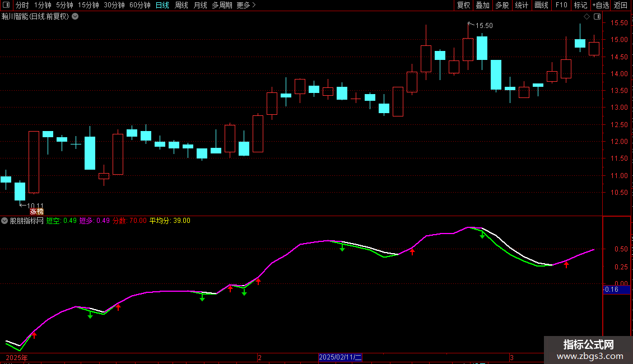Expand the 更多 periods menu
The width and height of the screenshot is (633, 364).
pos(246,5)
